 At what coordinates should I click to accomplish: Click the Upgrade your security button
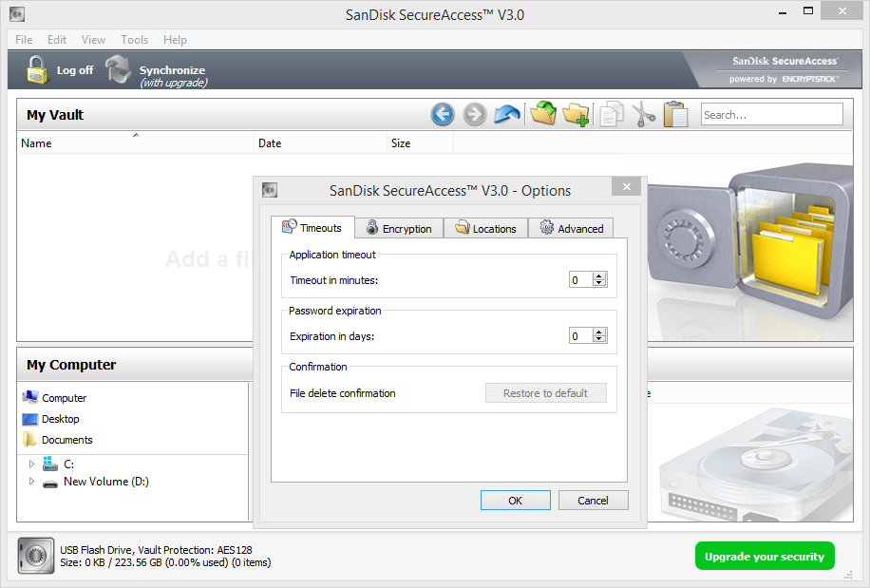click(x=765, y=556)
